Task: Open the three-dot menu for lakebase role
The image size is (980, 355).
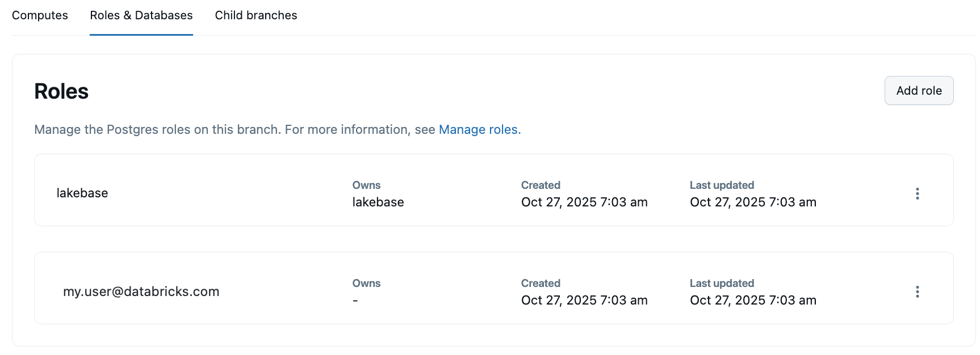Action: (917, 193)
